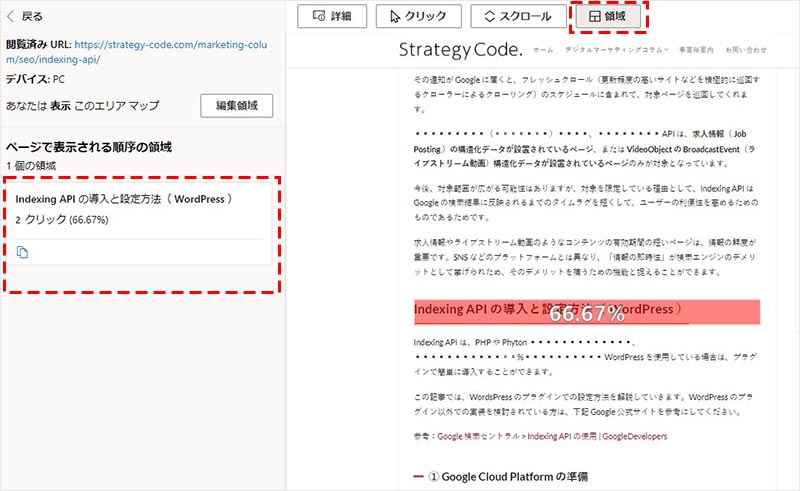Click the red 66.67% heatmap area overlay
Viewport: 800px width, 491px height.
tap(586, 312)
